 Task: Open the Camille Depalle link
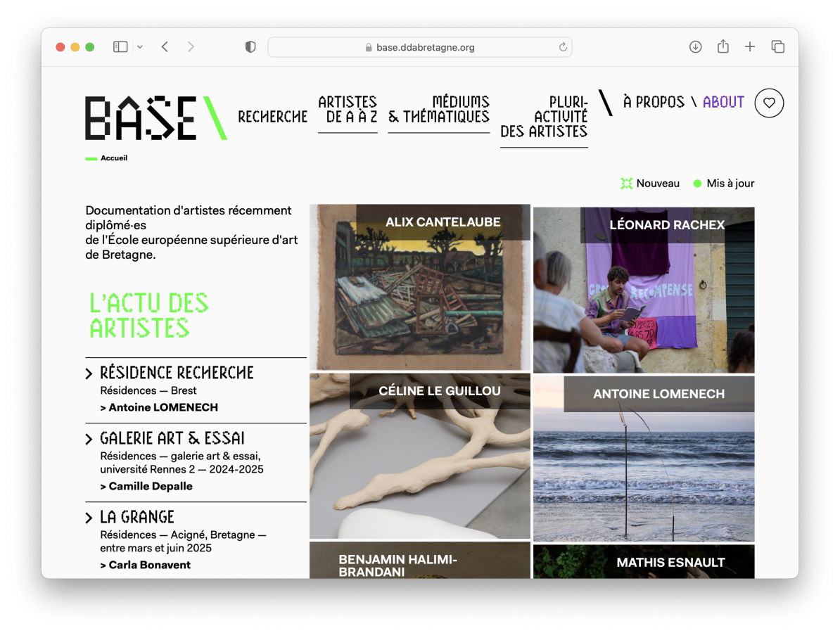[150, 486]
